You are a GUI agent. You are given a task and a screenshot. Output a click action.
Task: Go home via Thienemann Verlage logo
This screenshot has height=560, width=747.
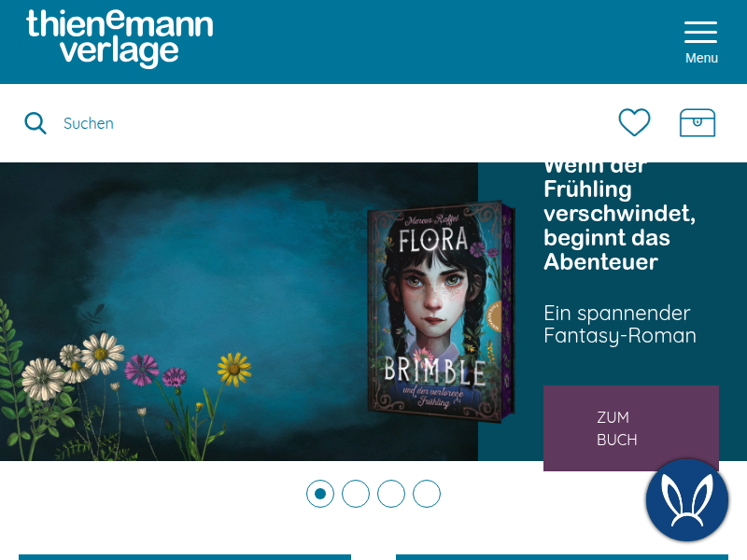(x=120, y=38)
